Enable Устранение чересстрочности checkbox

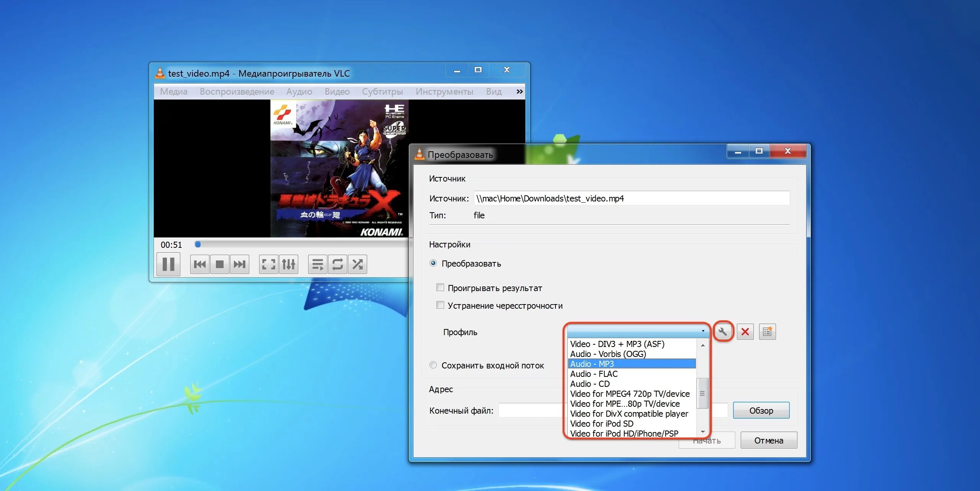[440, 305]
